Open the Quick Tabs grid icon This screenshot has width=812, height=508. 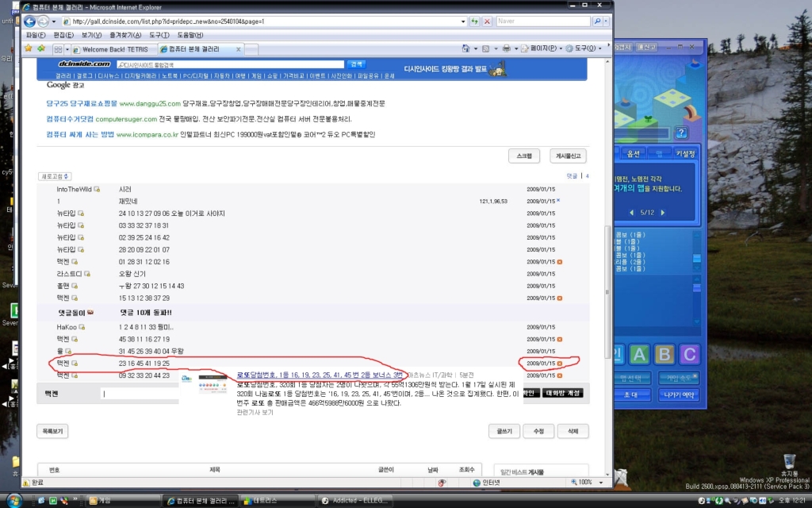pos(58,49)
